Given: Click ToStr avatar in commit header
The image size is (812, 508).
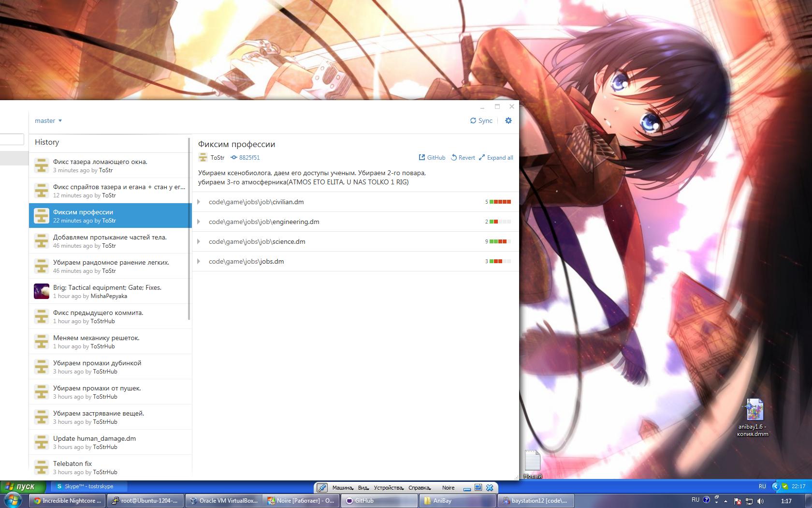Looking at the screenshot, I should click(203, 157).
